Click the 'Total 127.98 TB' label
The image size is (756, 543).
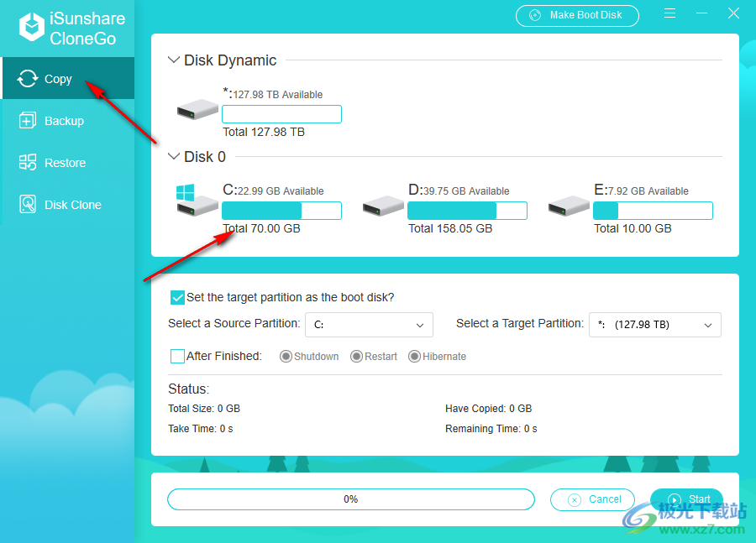[264, 132]
